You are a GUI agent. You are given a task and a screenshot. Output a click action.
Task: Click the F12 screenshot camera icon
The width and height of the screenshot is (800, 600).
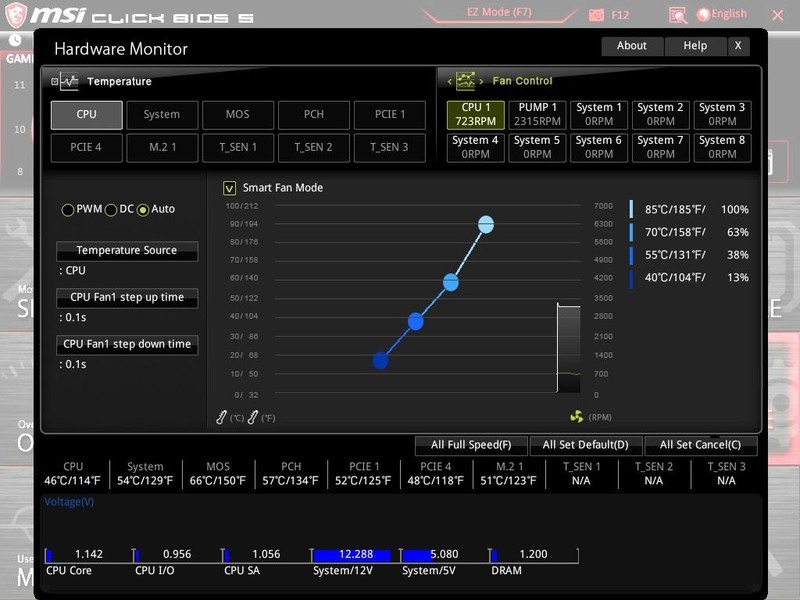pos(596,15)
